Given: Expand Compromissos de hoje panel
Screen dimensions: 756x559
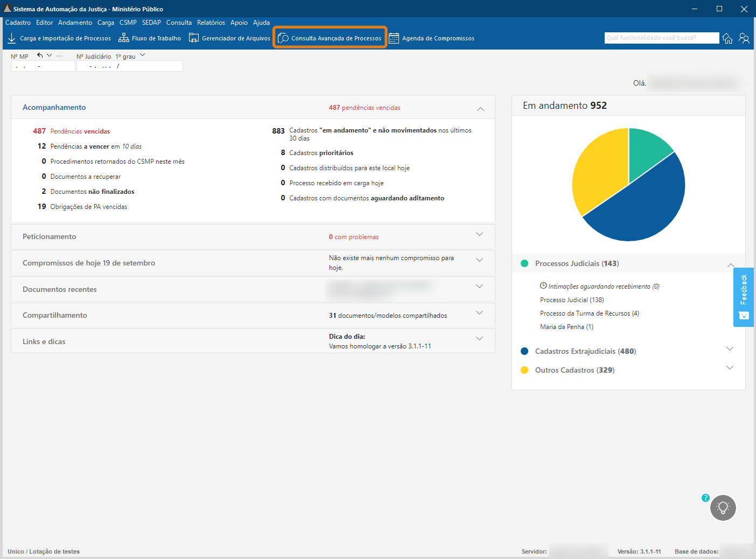Looking at the screenshot, I should [479, 260].
